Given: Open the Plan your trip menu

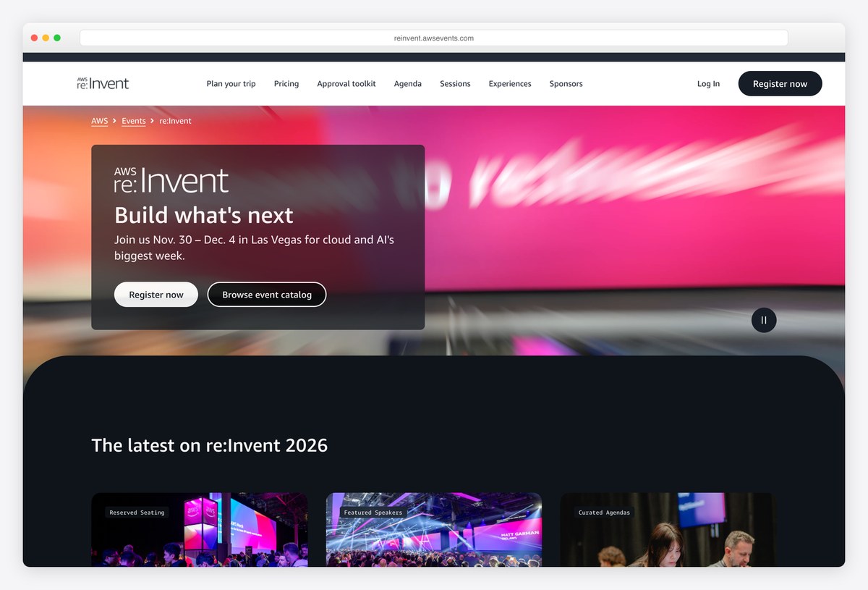Looking at the screenshot, I should click(231, 84).
